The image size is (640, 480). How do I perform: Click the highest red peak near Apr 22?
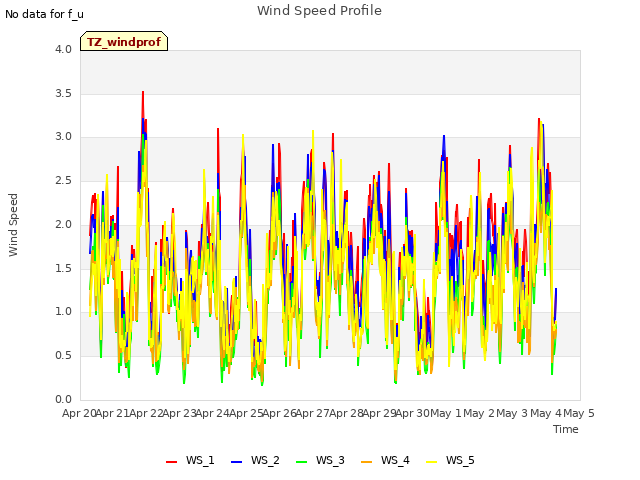[x=143, y=93]
